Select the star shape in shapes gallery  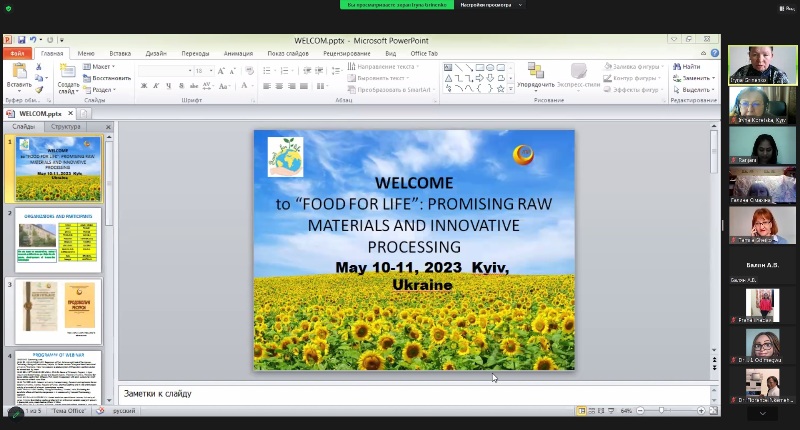(x=501, y=89)
